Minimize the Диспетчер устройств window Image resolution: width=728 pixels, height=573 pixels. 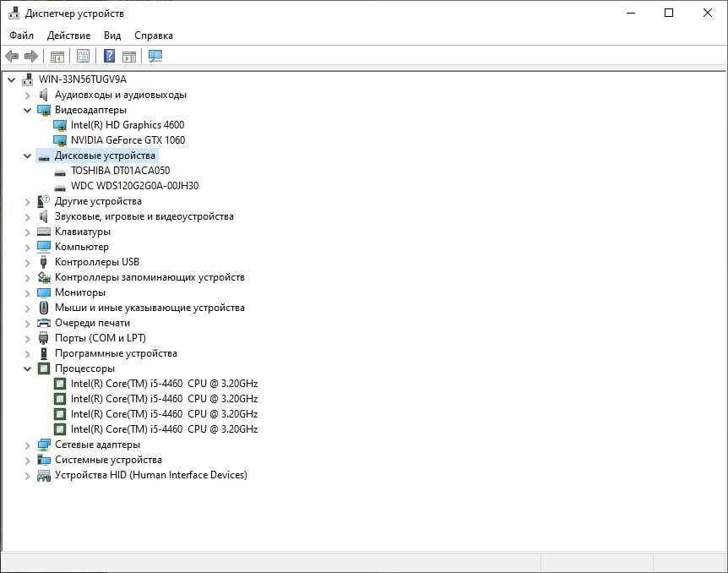pos(631,13)
